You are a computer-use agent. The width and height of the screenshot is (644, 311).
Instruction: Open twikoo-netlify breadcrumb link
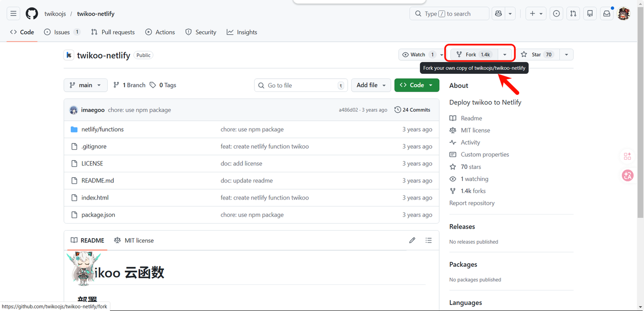pos(96,14)
